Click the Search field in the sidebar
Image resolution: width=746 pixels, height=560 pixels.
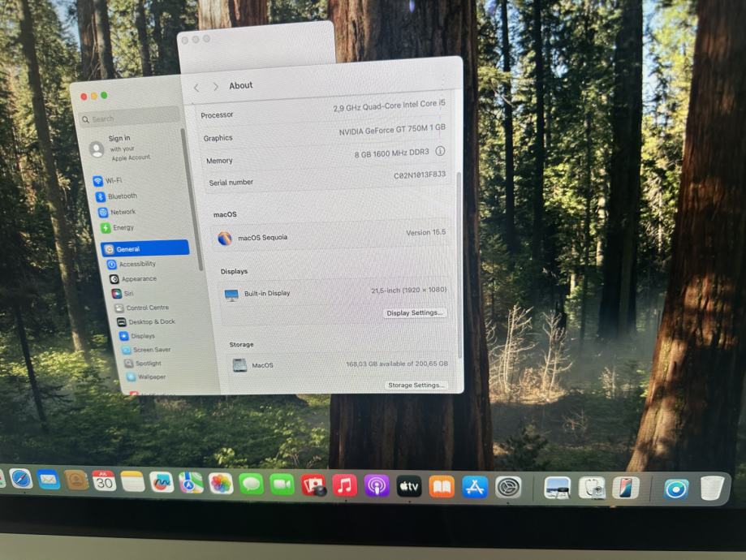point(129,118)
